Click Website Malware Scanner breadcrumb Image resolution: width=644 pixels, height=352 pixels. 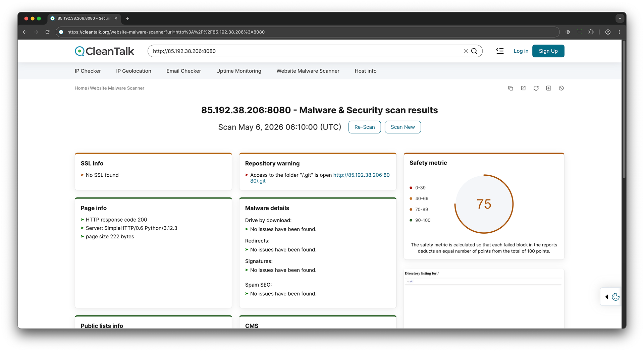tap(117, 88)
